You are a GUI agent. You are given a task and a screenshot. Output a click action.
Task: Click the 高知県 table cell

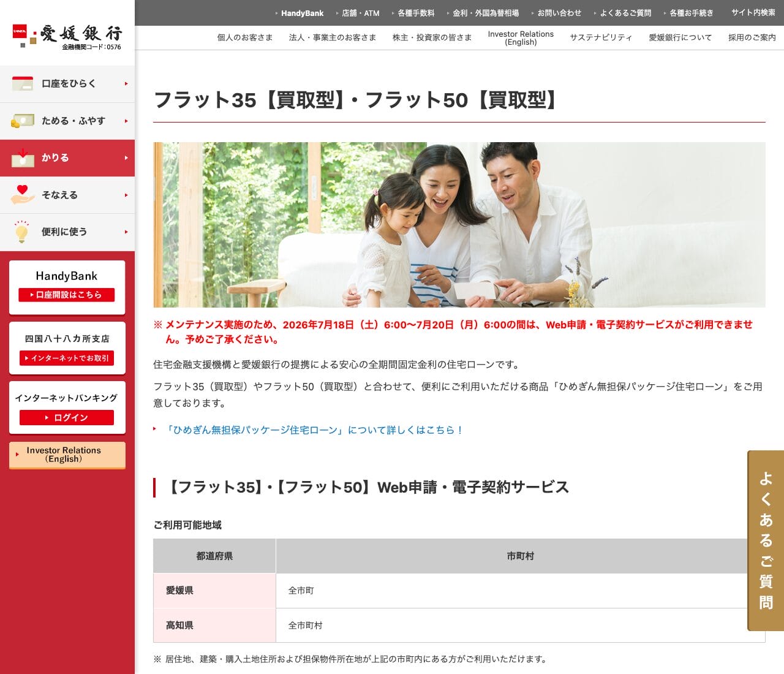214,626
